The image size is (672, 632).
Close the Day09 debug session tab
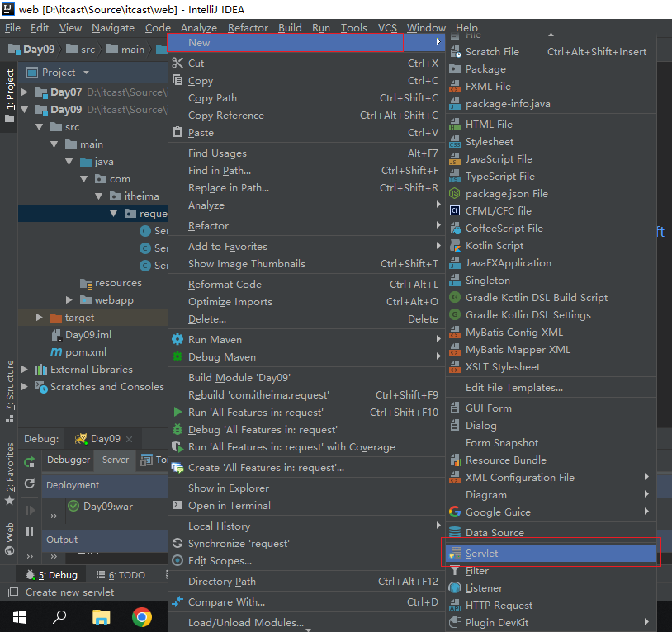click(x=130, y=439)
